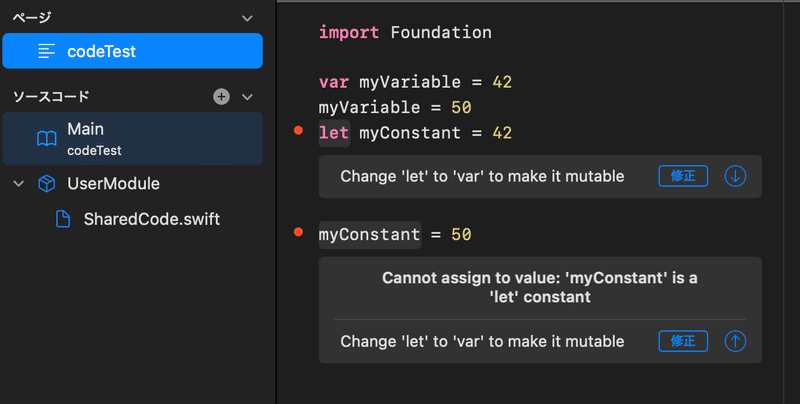The width and height of the screenshot is (800, 404).
Task: Open SharedCode.swift file
Action: click(x=151, y=219)
